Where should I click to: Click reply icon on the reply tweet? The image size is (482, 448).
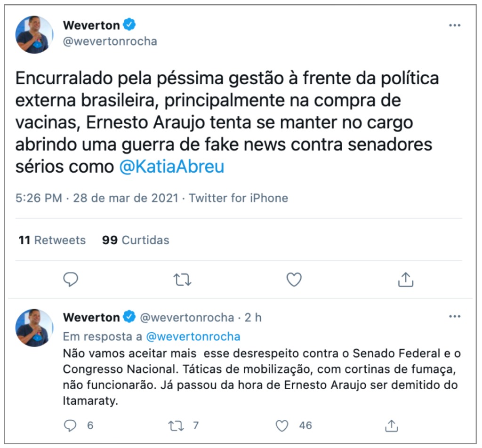point(70,426)
